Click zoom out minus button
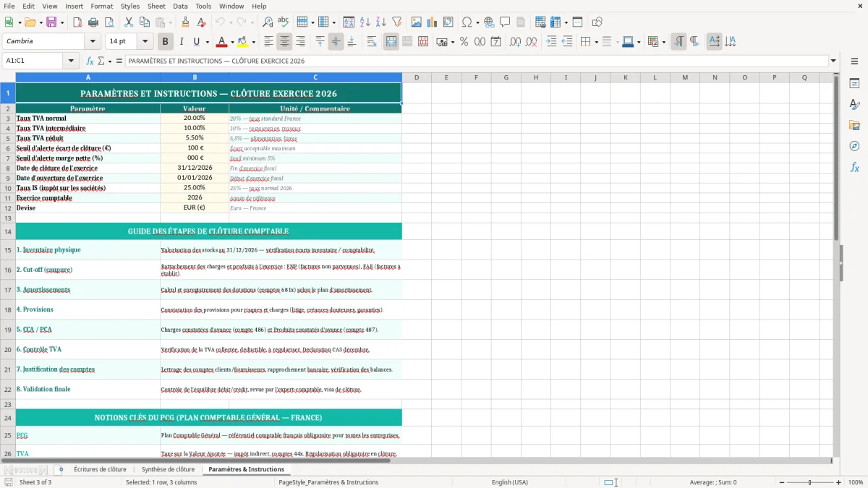The image size is (868, 488). tap(780, 482)
